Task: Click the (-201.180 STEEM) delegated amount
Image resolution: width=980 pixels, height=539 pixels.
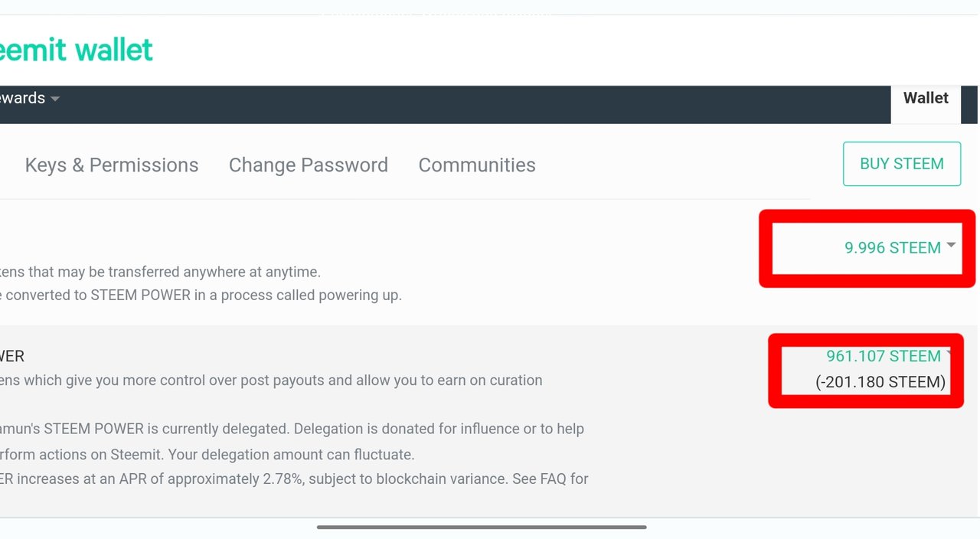Action: point(880,382)
